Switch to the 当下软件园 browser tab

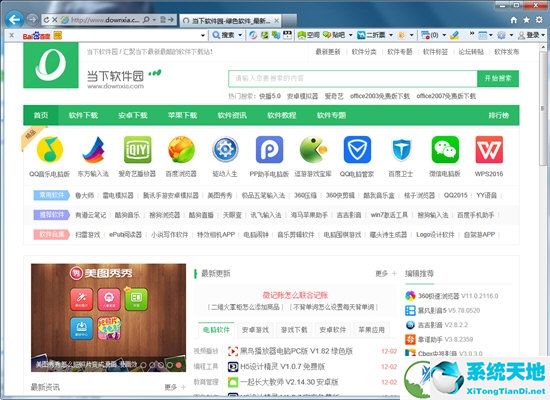click(231, 21)
